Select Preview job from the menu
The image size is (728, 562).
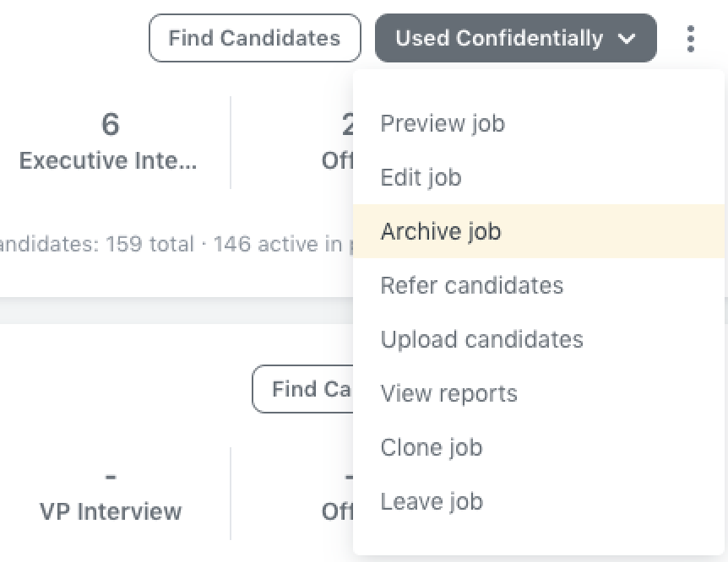[443, 123]
